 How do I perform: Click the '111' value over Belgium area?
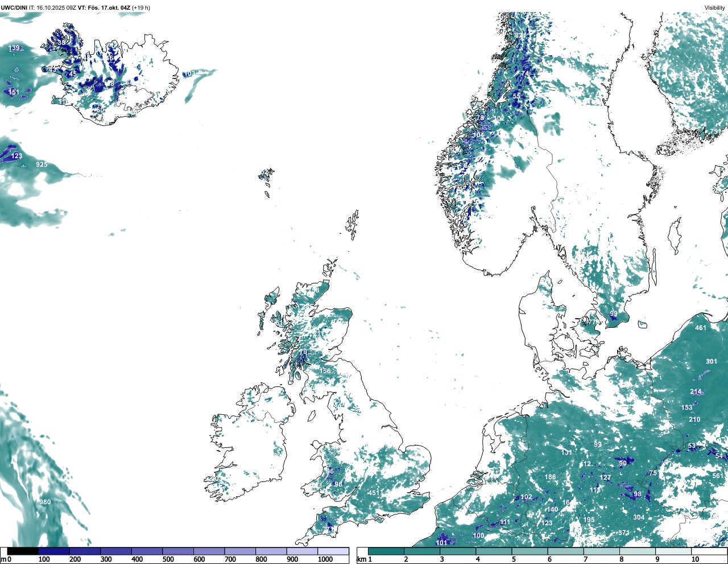505,522
